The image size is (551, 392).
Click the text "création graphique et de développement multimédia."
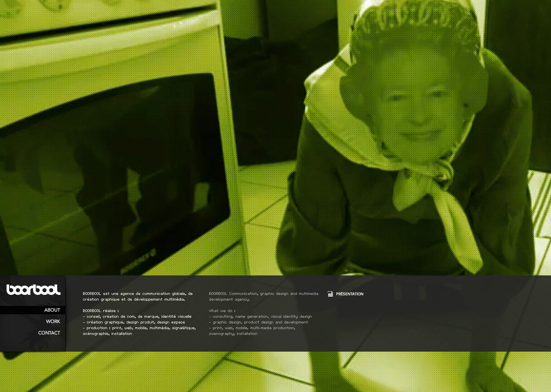click(x=134, y=299)
